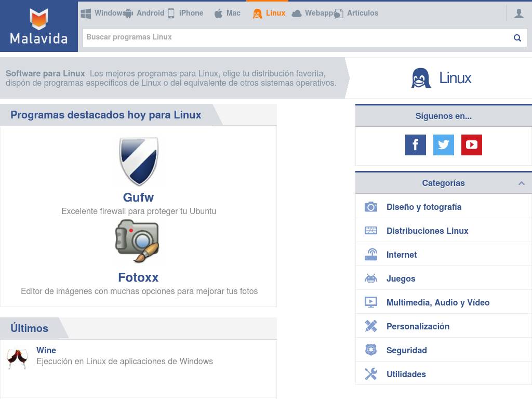Click the Fotoxx camera image
This screenshot has width=532, height=399.
coord(137,241)
